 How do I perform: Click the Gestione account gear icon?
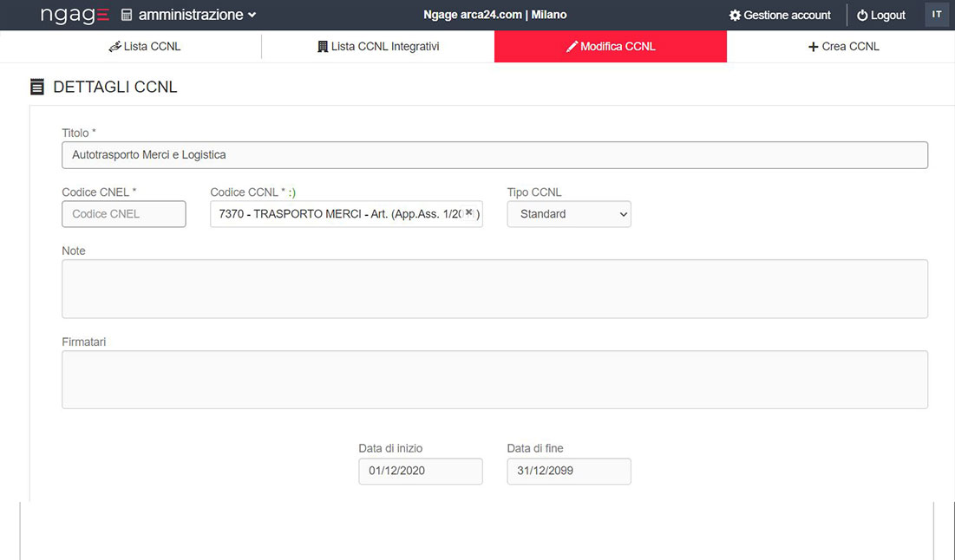point(736,16)
